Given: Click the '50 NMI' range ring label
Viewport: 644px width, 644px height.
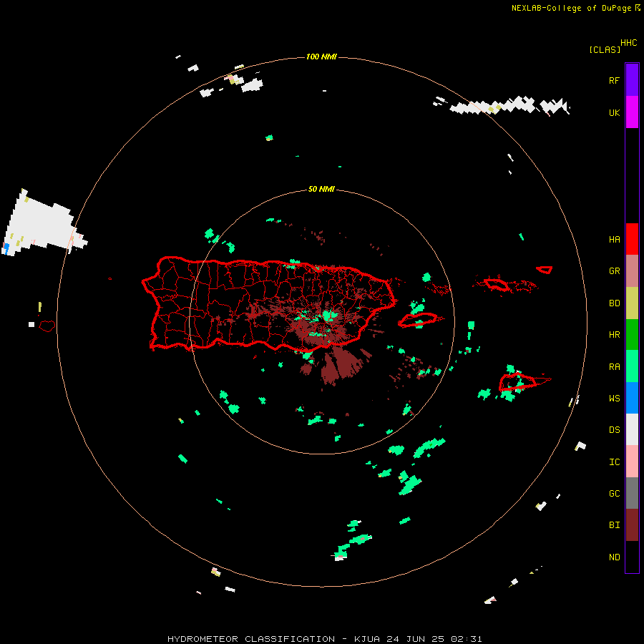Looking at the screenshot, I should (321, 189).
